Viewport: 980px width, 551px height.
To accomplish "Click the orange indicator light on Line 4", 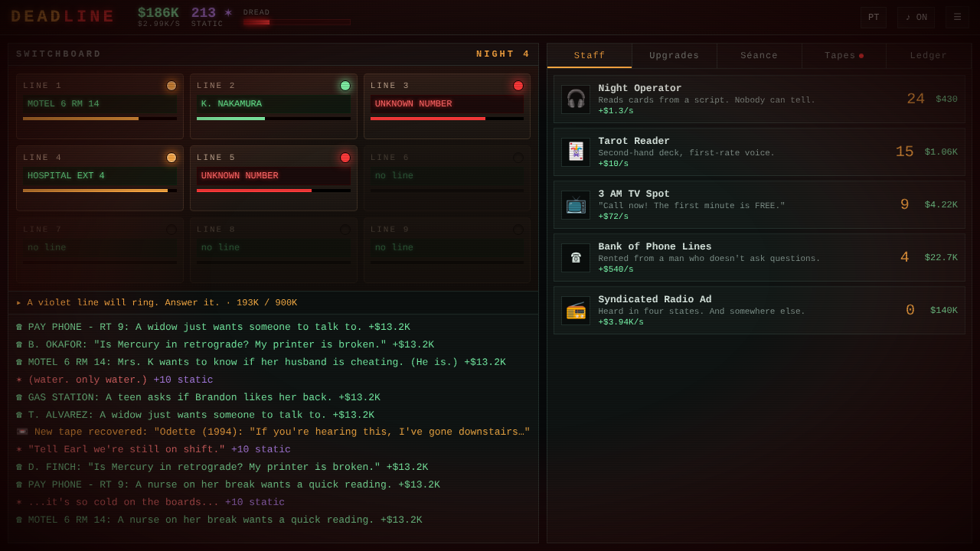I will click(x=171, y=158).
